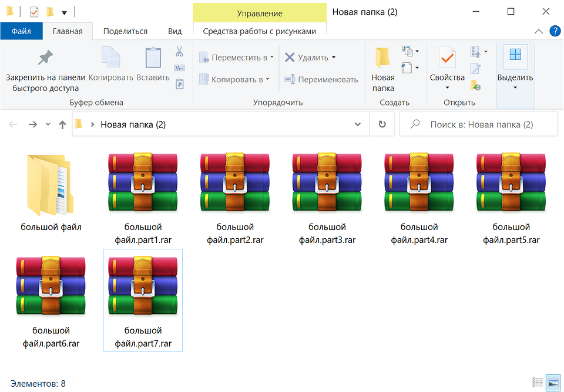Switch to details view in the status bar

[538, 382]
